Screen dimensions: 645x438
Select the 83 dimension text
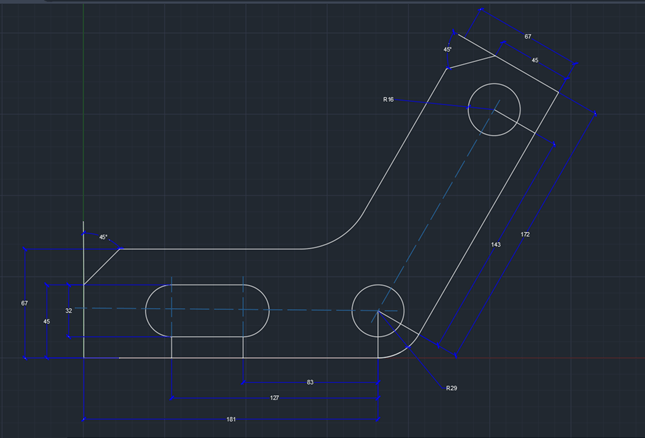310,382
